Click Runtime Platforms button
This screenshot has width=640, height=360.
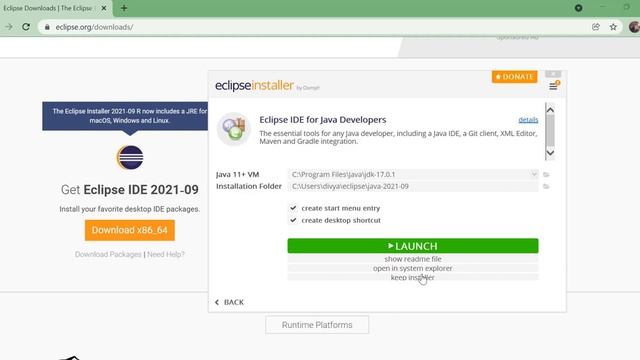click(317, 325)
